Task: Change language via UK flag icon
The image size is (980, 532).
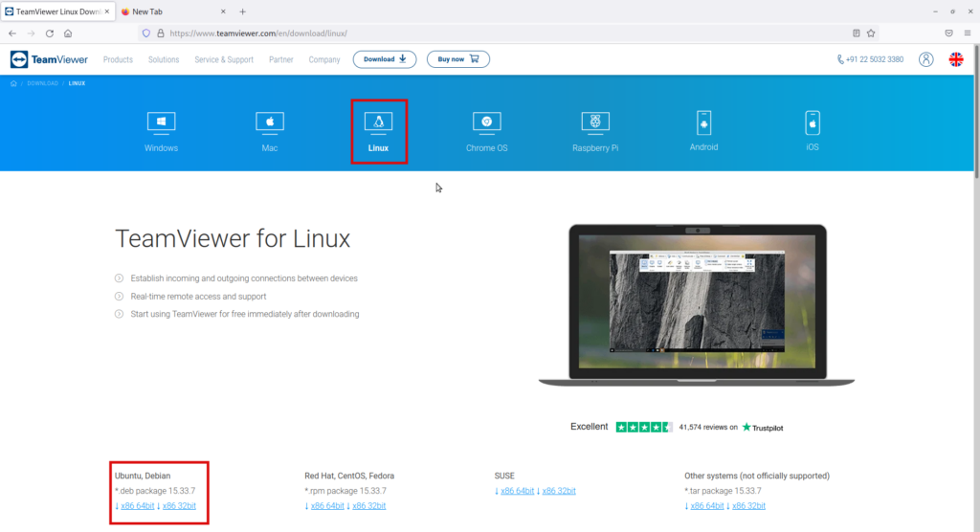Action: (x=955, y=59)
